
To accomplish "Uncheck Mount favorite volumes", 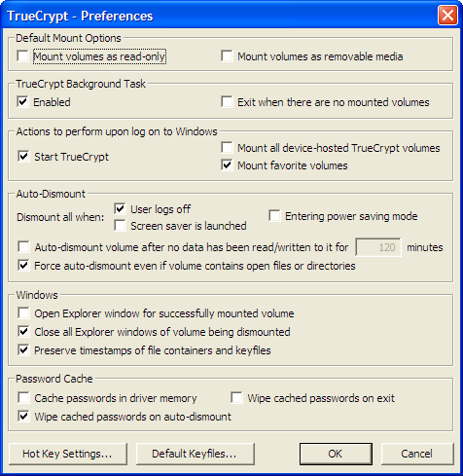I will coord(227,165).
